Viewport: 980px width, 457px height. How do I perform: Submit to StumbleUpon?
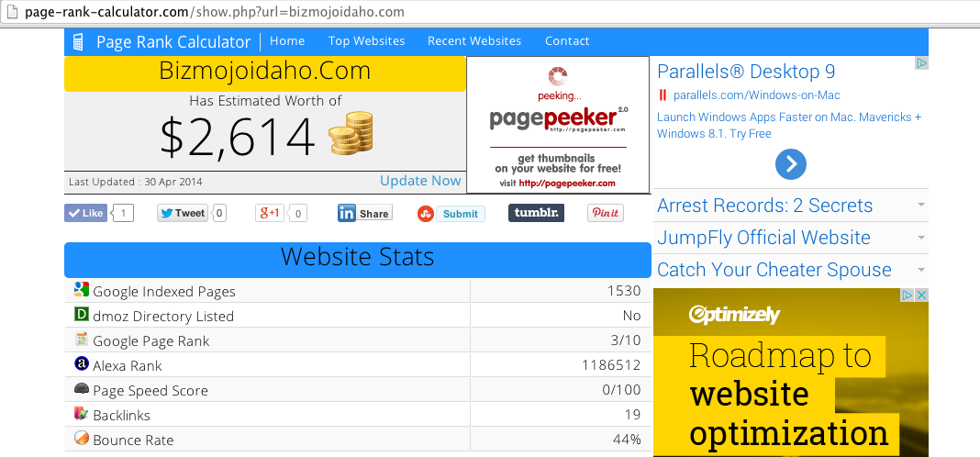click(461, 214)
